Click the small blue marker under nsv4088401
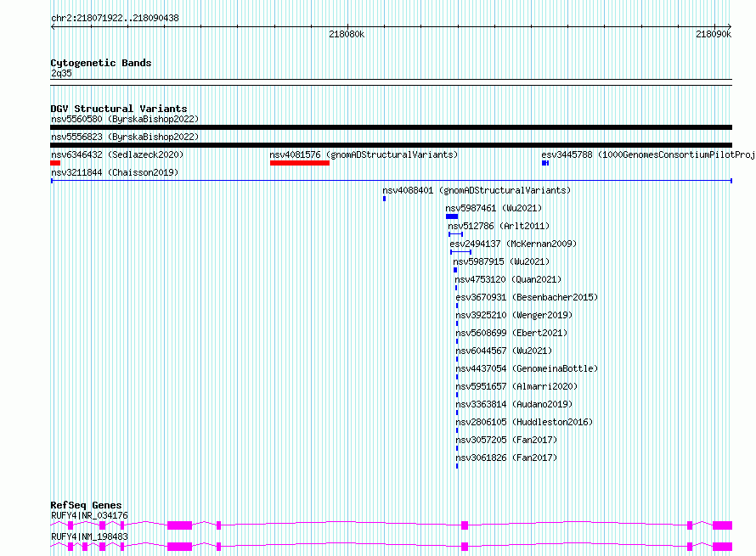The image size is (756, 556). pyautogui.click(x=384, y=199)
